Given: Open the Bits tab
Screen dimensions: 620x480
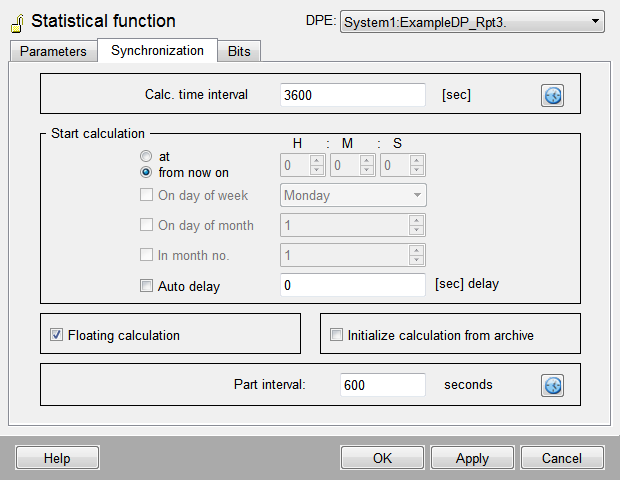Looking at the screenshot, I should tap(239, 51).
